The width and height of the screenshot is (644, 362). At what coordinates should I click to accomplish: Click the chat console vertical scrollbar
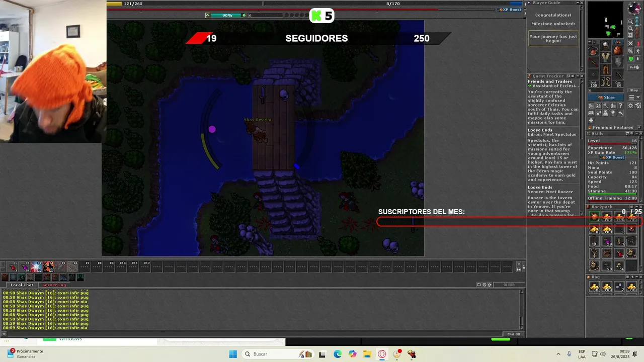(522, 309)
